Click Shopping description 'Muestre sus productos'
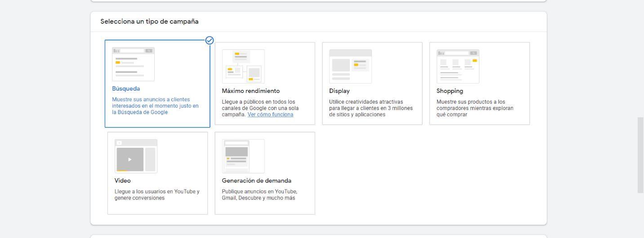The width and height of the screenshot is (644, 238). point(475,108)
